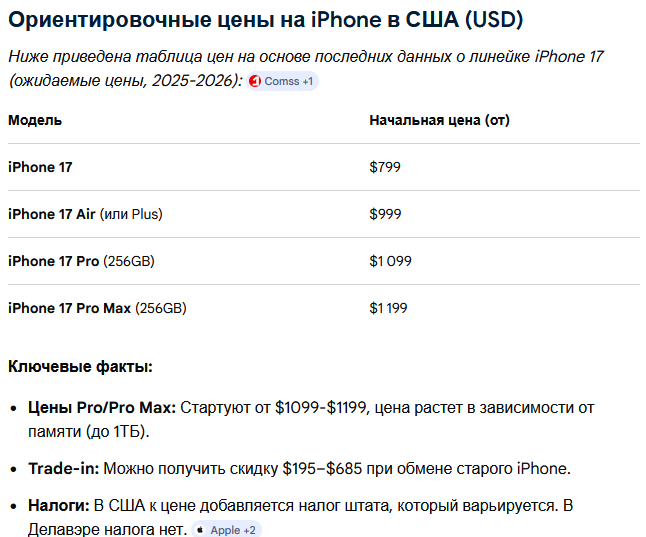Click the $1 199 price cell
Image resolution: width=646 pixels, height=537 pixels.
point(388,308)
